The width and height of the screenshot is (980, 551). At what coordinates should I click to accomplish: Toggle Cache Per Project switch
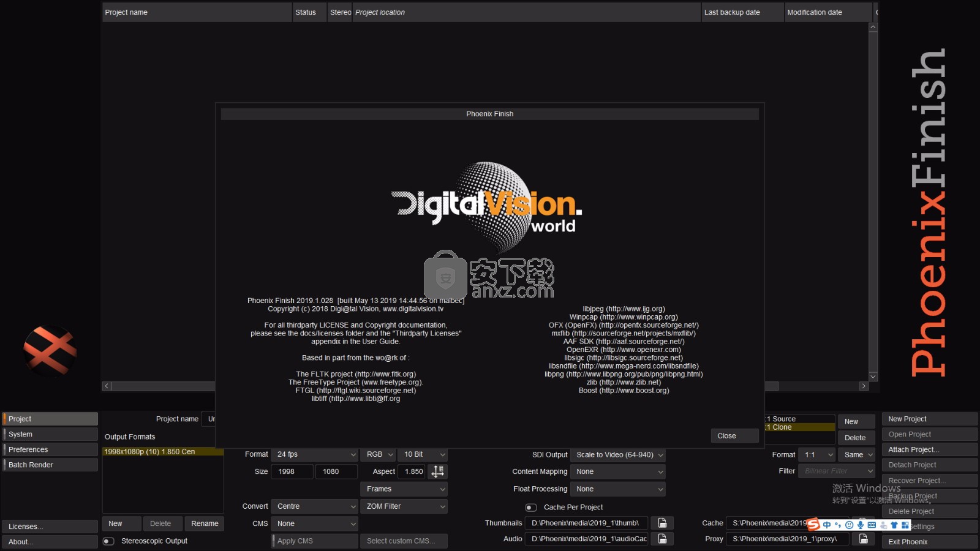coord(531,508)
